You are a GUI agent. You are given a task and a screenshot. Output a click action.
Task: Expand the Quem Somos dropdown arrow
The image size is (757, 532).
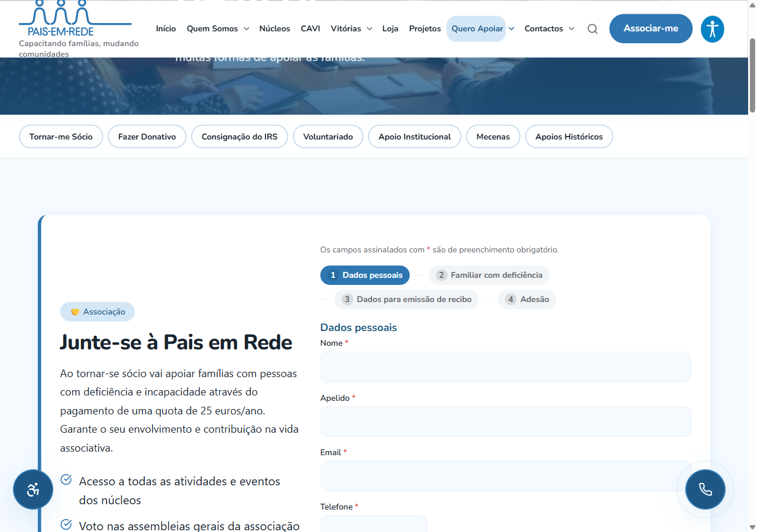tap(246, 29)
